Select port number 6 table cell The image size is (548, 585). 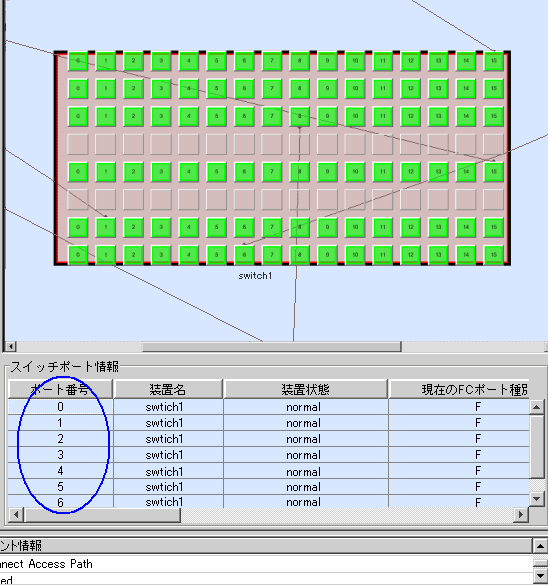60,502
